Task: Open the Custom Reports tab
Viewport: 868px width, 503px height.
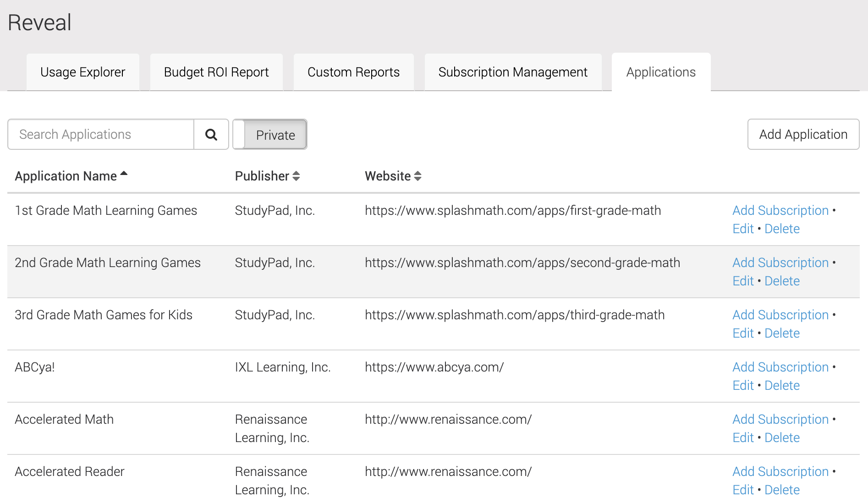Action: click(354, 72)
